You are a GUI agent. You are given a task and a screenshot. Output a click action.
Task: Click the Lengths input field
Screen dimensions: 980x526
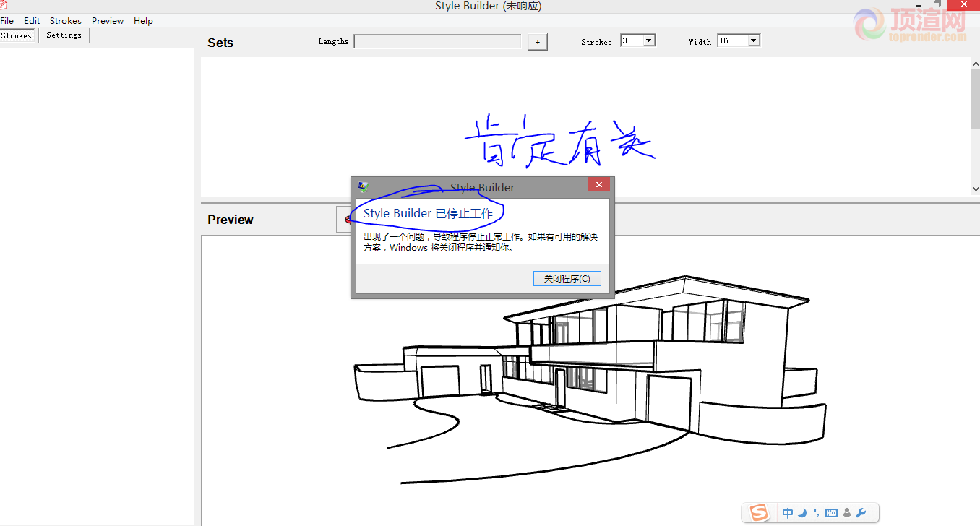[x=437, y=42]
